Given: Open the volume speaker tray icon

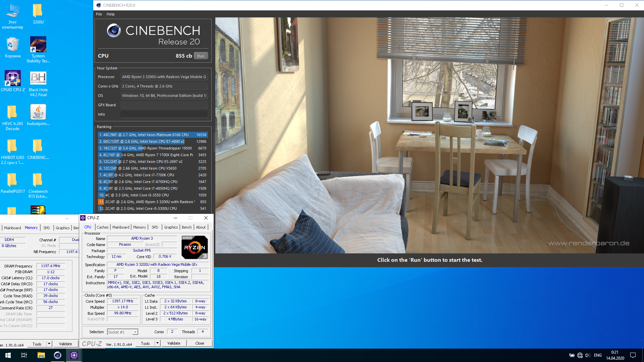Looking at the screenshot, I should pyautogui.click(x=588, y=355).
